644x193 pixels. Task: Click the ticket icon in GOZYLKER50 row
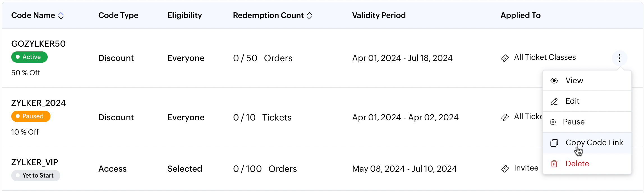tap(505, 58)
